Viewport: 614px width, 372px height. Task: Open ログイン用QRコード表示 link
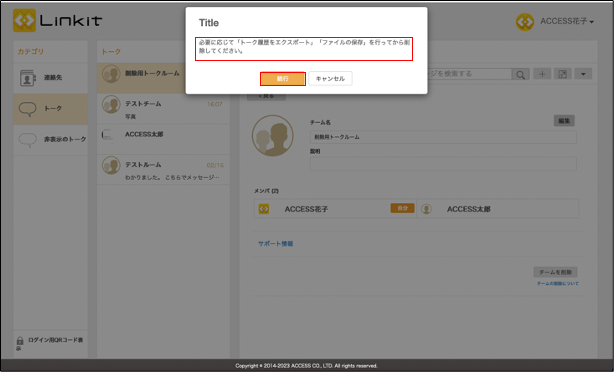[50, 343]
